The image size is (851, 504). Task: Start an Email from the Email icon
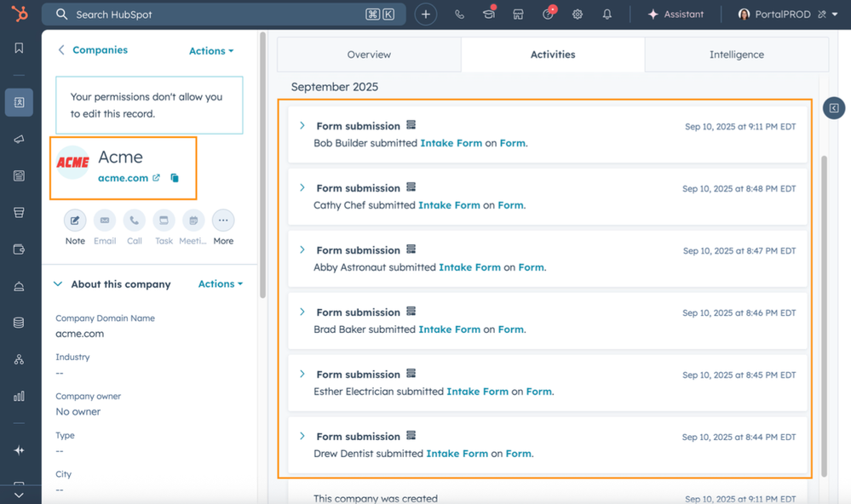point(104,220)
